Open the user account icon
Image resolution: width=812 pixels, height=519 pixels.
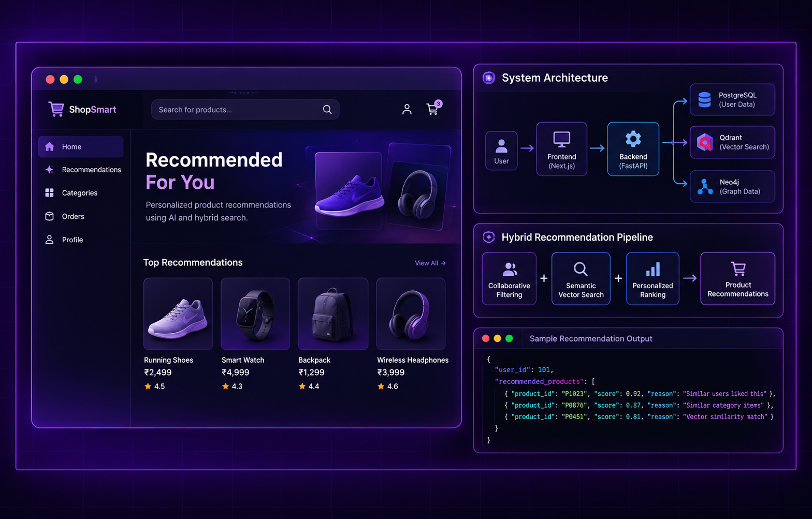tap(407, 109)
